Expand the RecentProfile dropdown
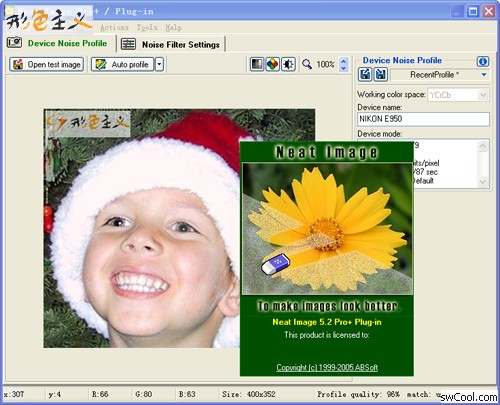Screen dimensions: 500x405 click(484, 75)
